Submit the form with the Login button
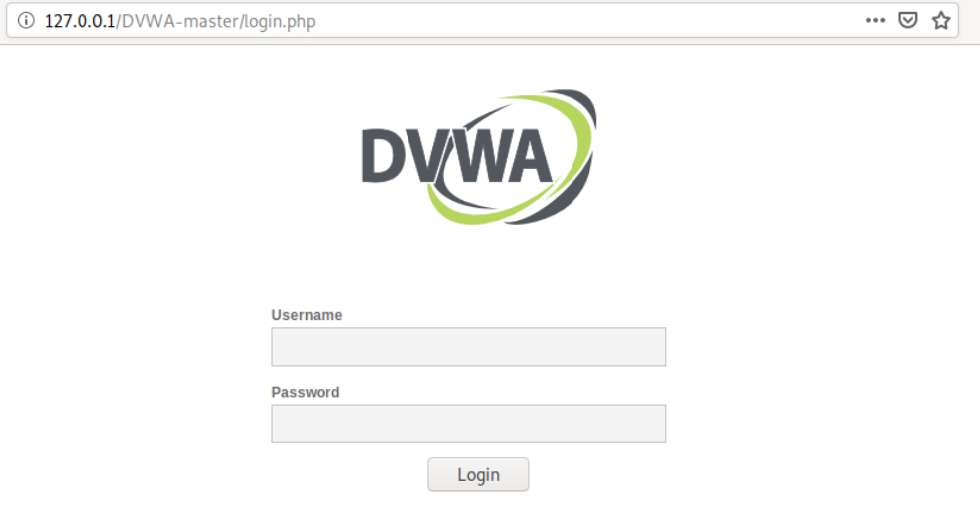 478,474
